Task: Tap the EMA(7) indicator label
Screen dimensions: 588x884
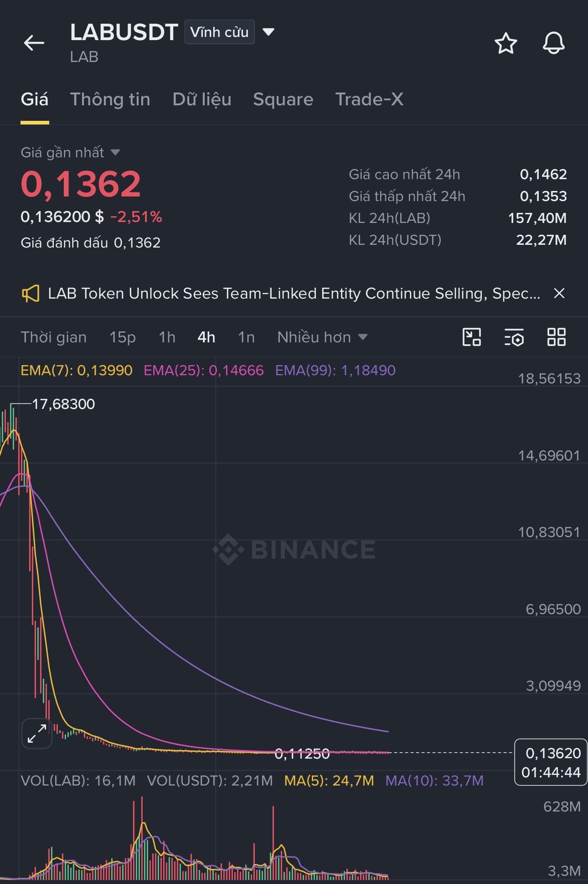Action: pyautogui.click(x=77, y=370)
